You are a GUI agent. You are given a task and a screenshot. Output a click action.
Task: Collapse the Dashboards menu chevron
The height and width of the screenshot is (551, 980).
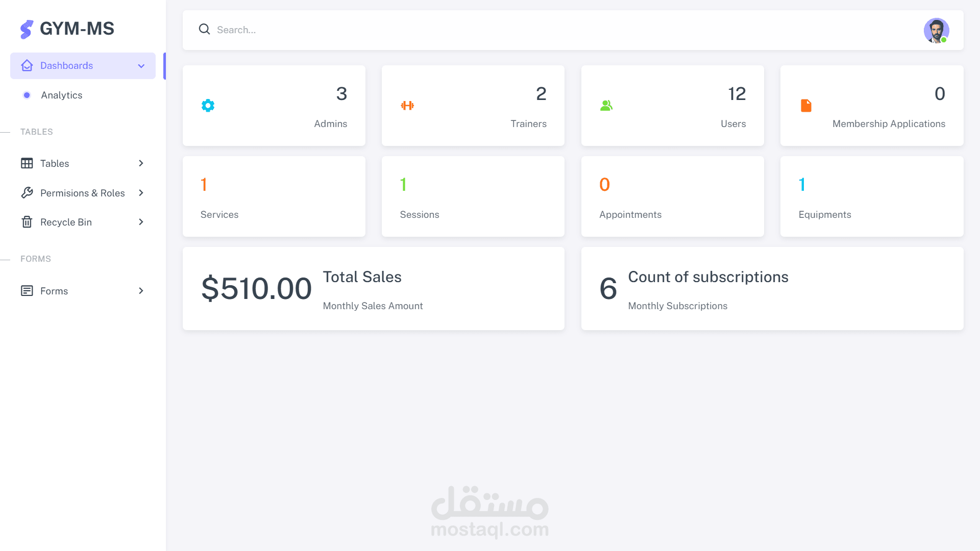(x=141, y=66)
